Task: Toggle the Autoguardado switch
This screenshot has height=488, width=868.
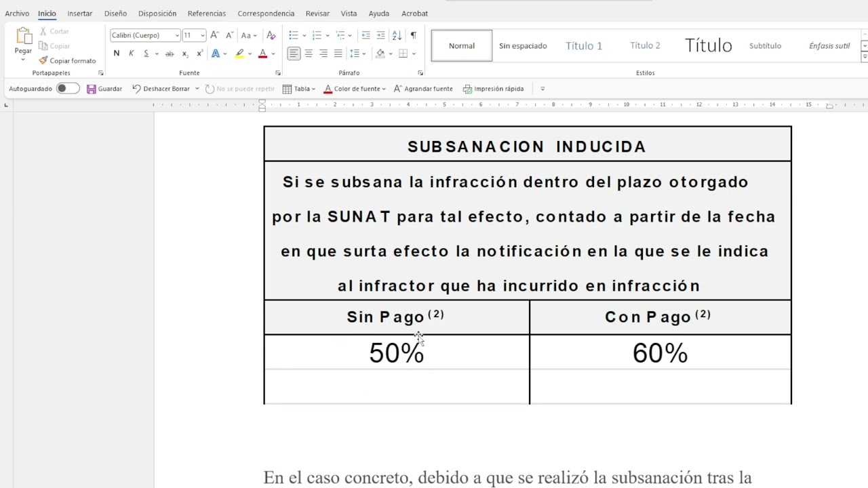Action: pos(67,88)
